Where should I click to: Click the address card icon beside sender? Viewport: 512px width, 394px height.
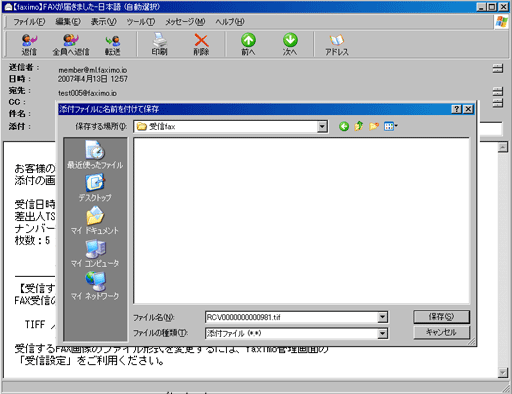point(498,68)
